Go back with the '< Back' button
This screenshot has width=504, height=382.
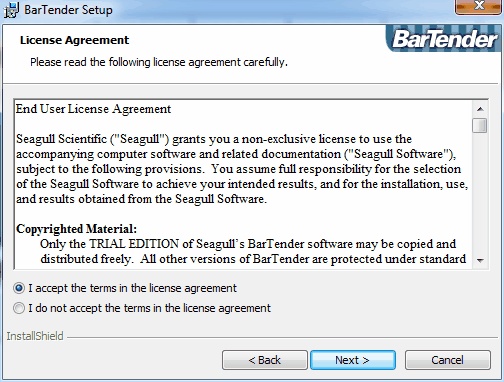coord(265,360)
